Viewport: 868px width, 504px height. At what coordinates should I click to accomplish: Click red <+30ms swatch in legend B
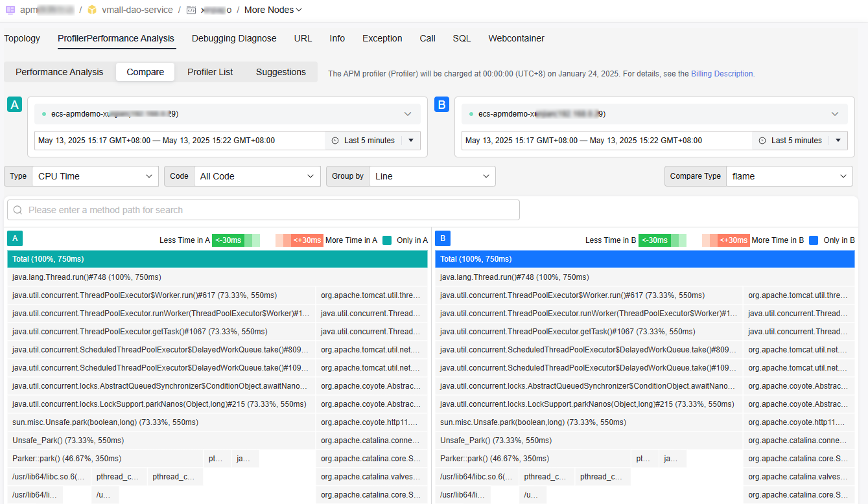734,240
